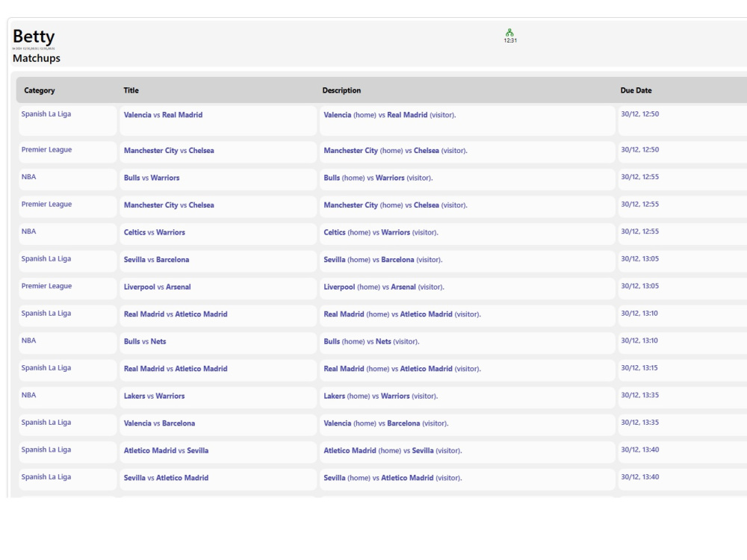This screenshot has width=747, height=560.
Task: Select description 'Bulls (home) vs Warriors (visitor).'
Action: pos(378,178)
